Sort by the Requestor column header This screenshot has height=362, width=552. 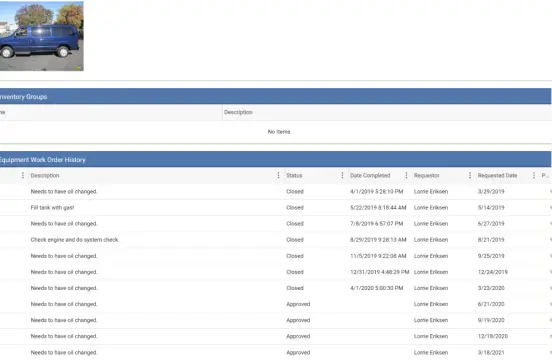click(427, 175)
